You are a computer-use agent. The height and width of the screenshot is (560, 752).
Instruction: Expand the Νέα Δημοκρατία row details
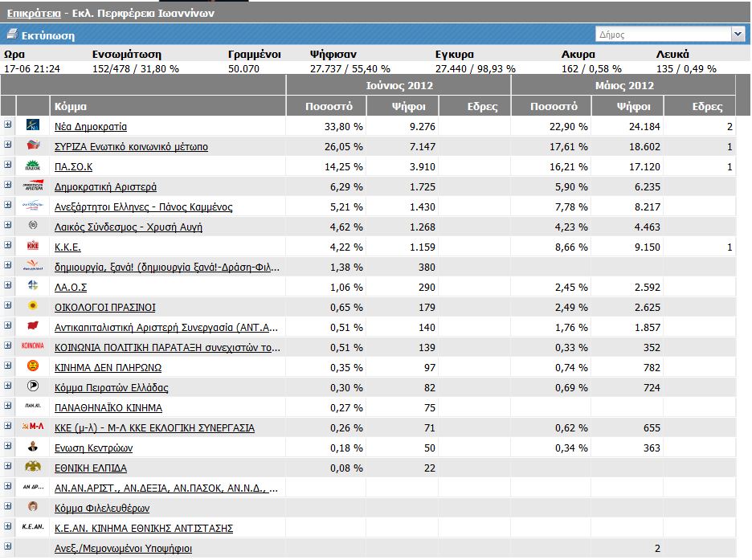tap(8, 125)
